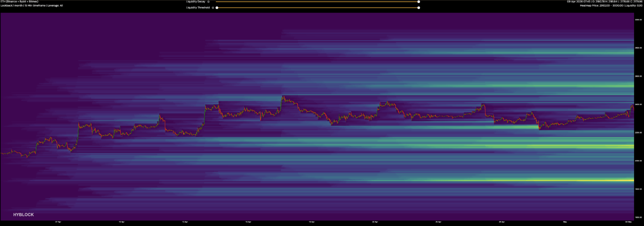Click the Liquidity Decay info icon
The height and width of the screenshot is (226, 644).
[209, 2]
